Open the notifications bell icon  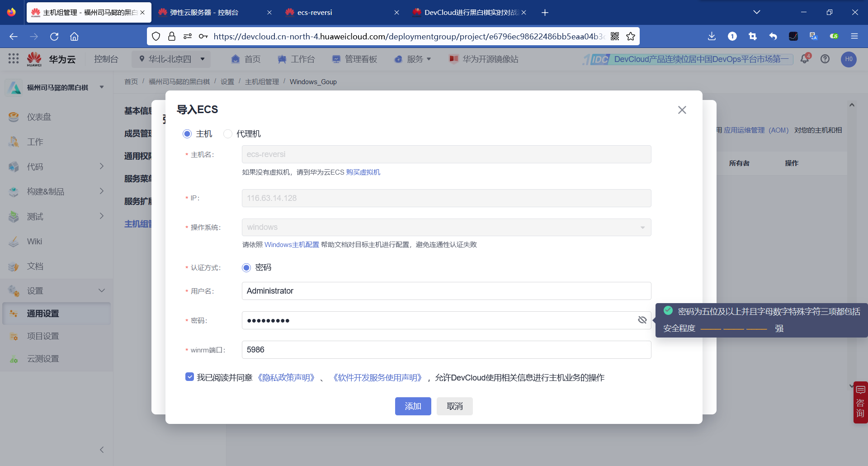tap(805, 59)
